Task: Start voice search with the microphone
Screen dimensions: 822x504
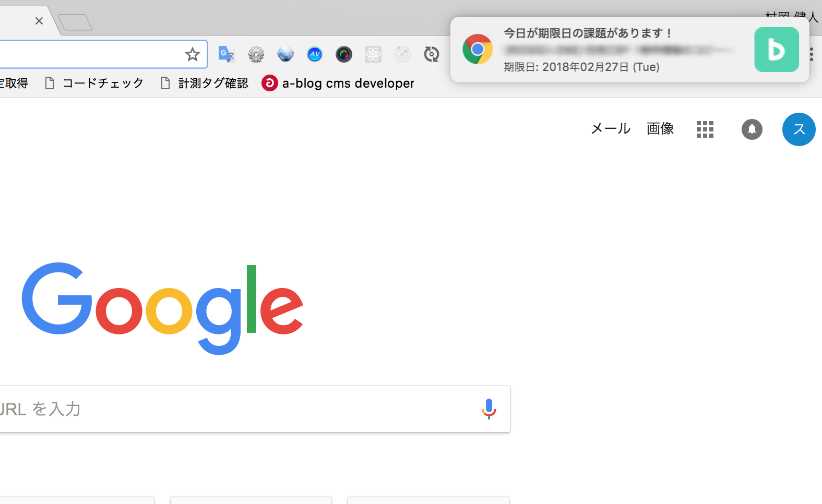Action: (489, 409)
